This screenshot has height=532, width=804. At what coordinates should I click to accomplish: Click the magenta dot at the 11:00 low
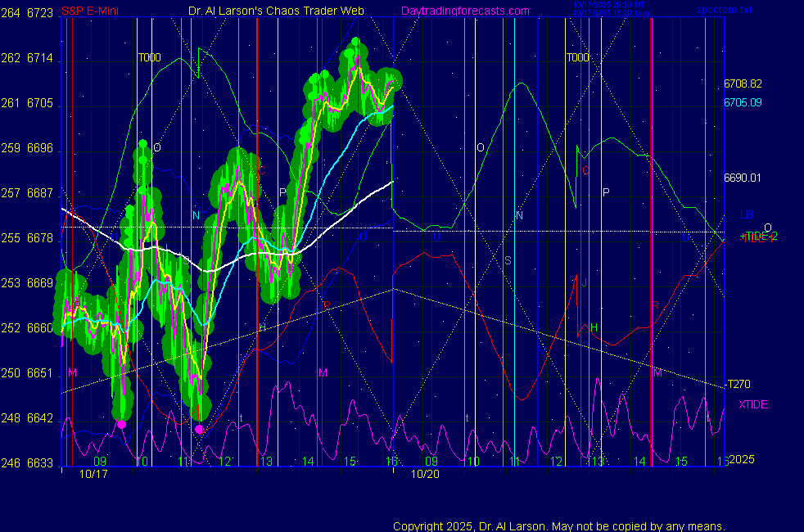[199, 428]
